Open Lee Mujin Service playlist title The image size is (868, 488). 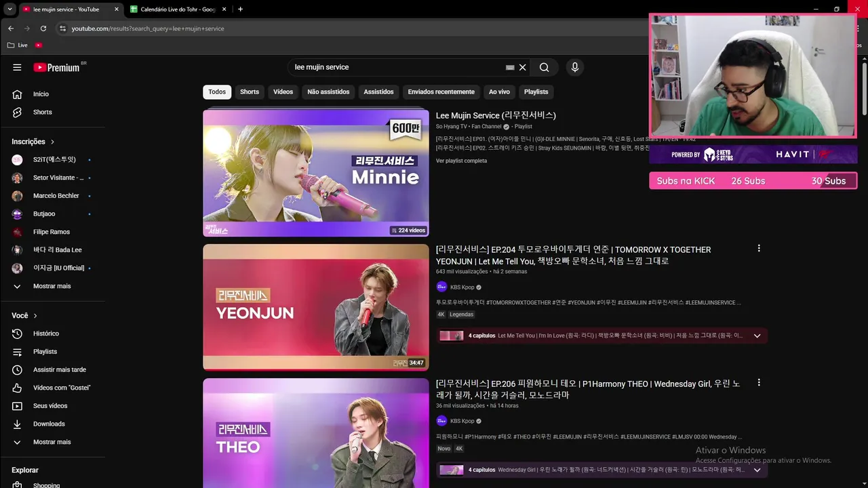(496, 115)
